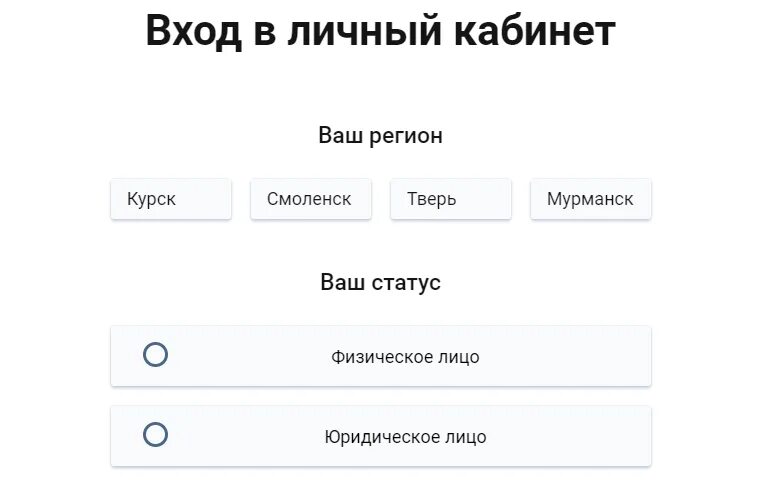Select Мурманск region button
This screenshot has height=485, width=766.
pyautogui.click(x=591, y=199)
